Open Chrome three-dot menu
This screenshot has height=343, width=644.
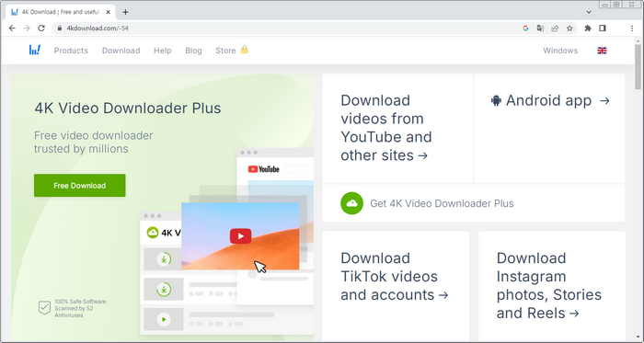coord(632,29)
